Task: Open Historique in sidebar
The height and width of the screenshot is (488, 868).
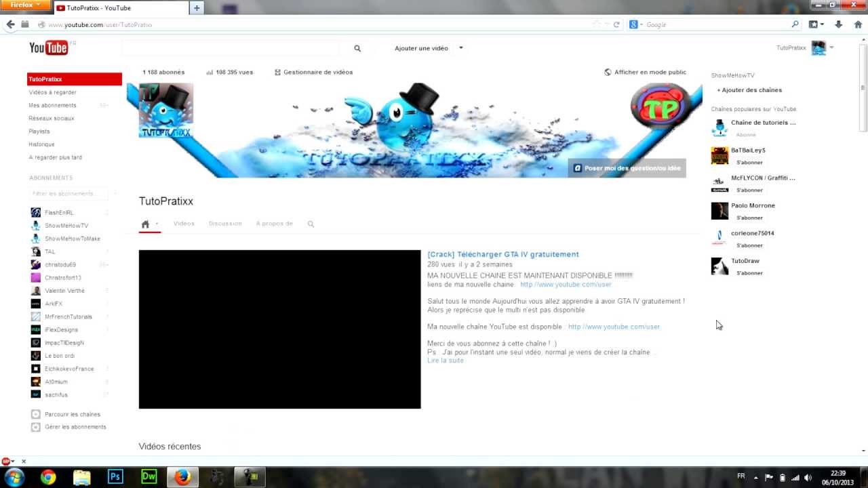Action: 41,144
